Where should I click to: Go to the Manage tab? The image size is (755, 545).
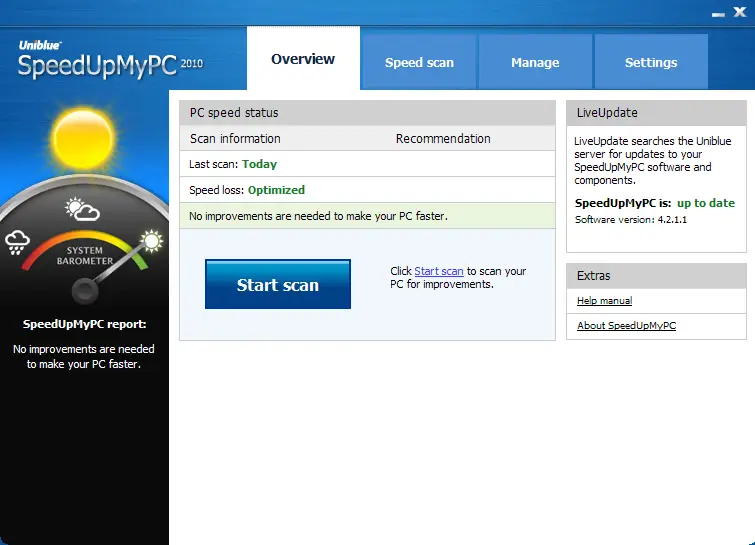pyautogui.click(x=535, y=62)
